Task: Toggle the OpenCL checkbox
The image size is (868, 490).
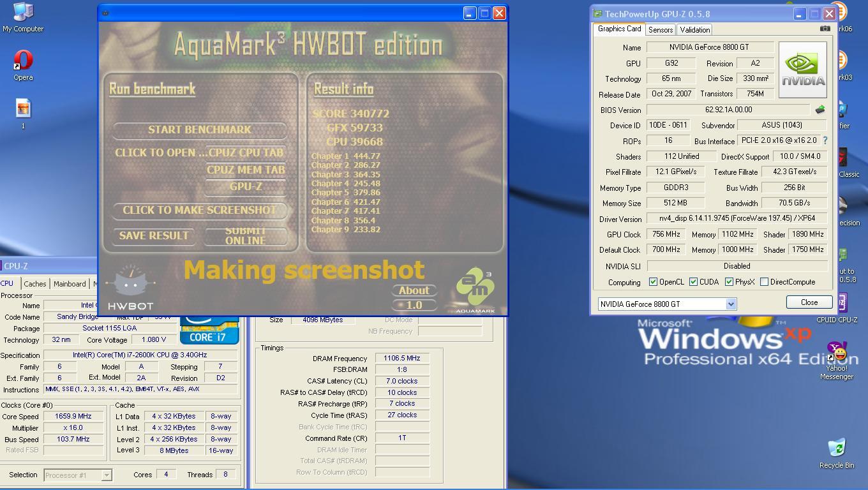Action: pyautogui.click(x=653, y=281)
